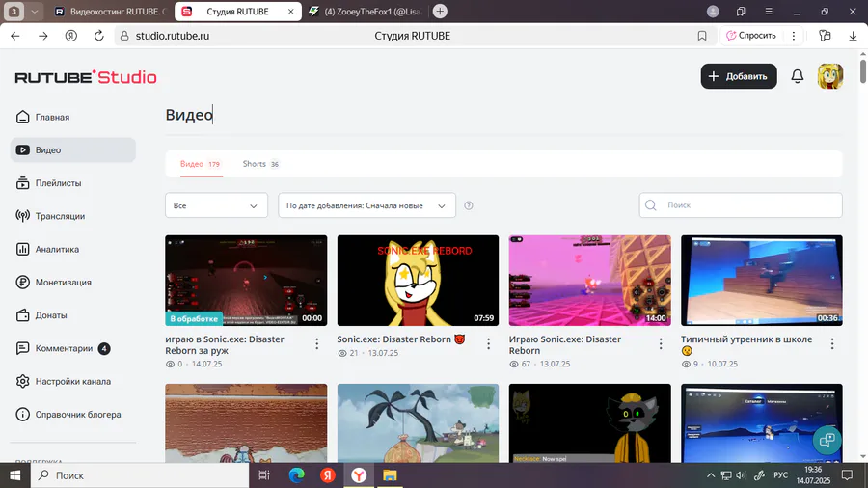Viewport: 868px width, 488px height.
Task: Bookmark this page icon
Action: [702, 36]
